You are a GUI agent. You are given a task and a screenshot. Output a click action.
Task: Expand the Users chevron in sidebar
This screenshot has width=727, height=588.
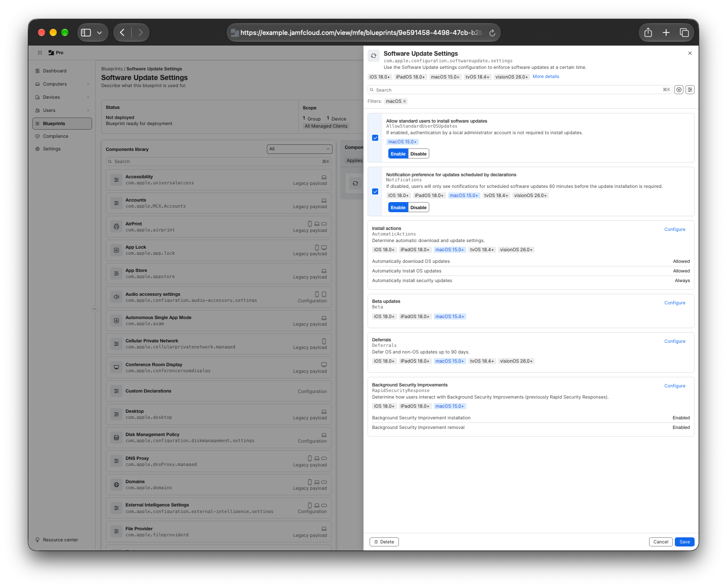88,110
